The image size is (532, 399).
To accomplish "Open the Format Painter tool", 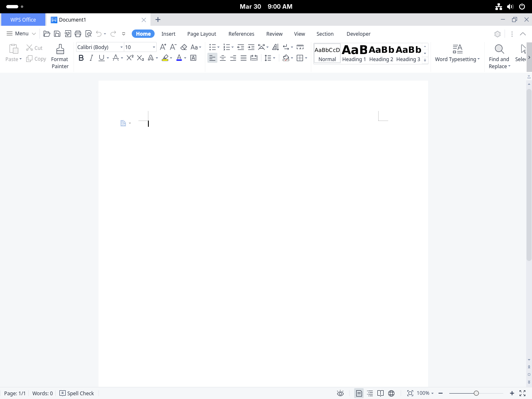I will [x=59, y=55].
